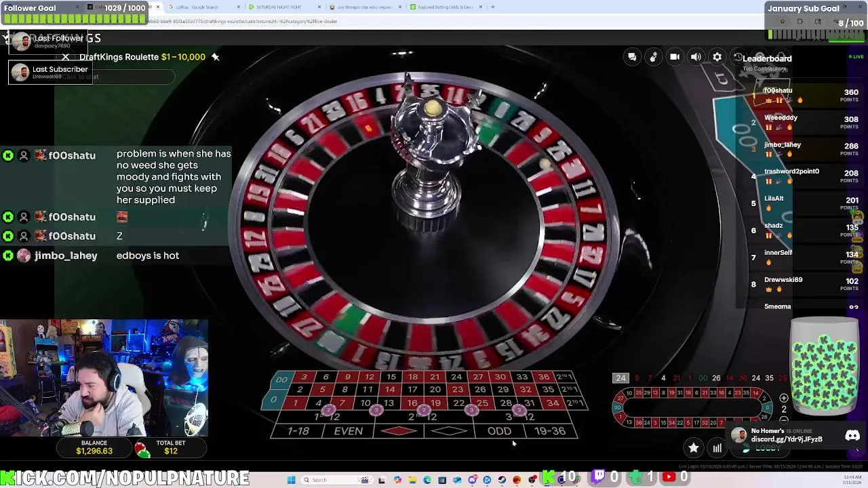
Task: Close the DraftKings Roulette game with X
Action: [65, 57]
